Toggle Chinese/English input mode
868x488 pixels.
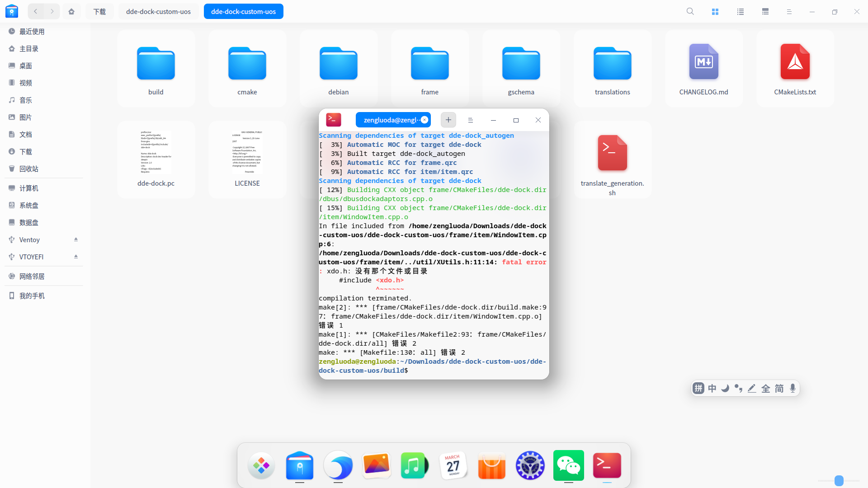point(712,388)
